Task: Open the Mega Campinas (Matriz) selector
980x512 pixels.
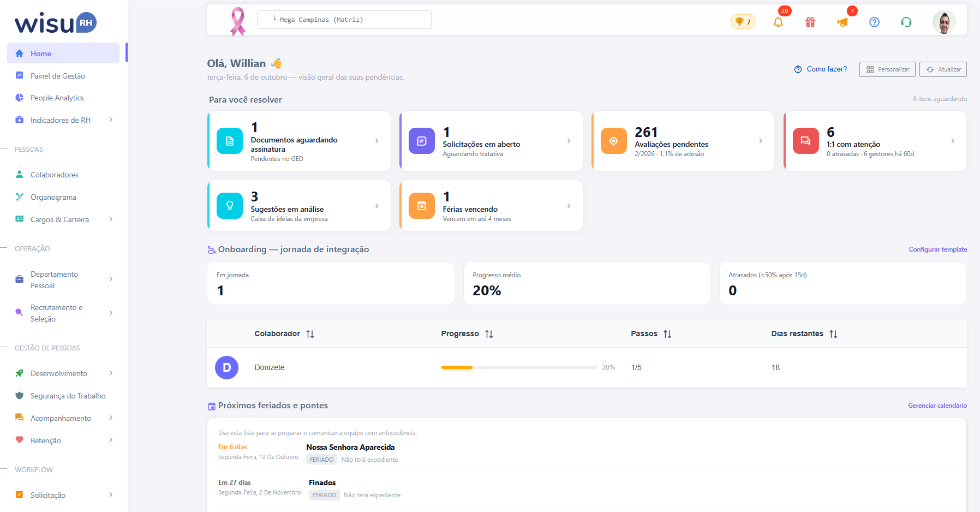Action: click(x=344, y=20)
